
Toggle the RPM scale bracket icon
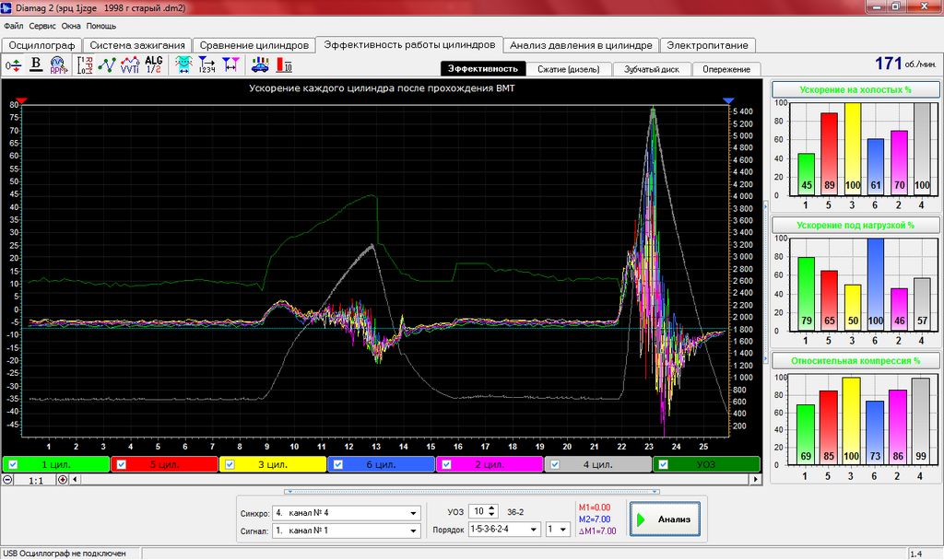coord(85,65)
